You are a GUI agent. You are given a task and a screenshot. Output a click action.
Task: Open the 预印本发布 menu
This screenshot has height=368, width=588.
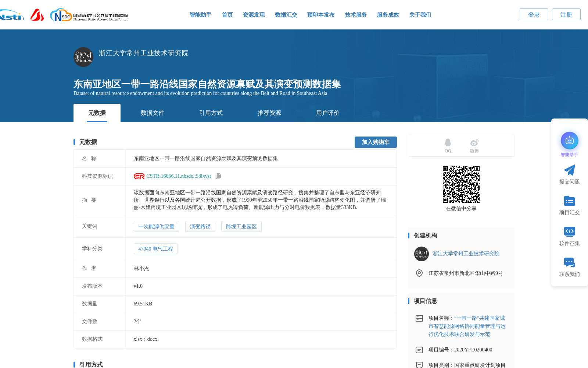click(x=321, y=15)
